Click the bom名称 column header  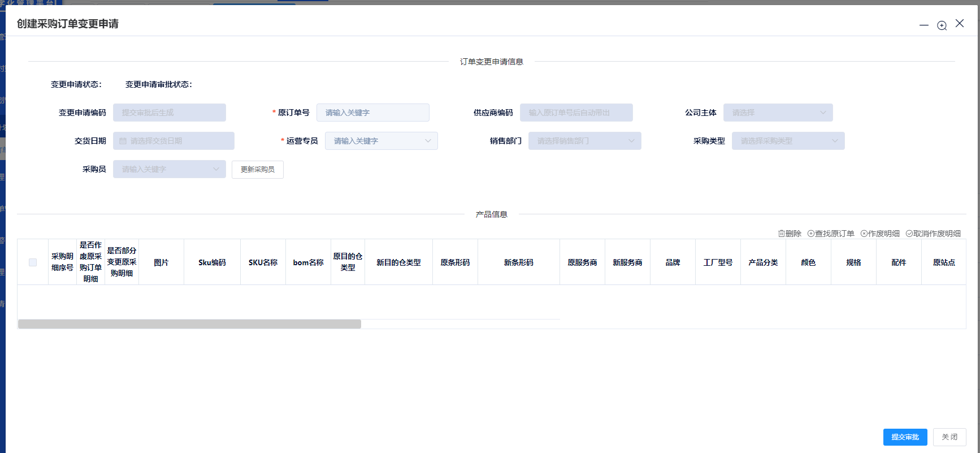[x=308, y=262]
